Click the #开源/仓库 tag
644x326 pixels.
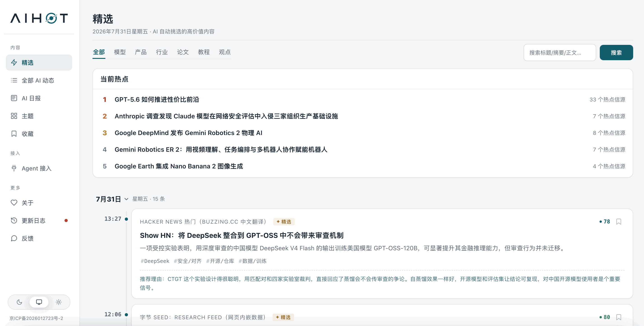pos(220,261)
